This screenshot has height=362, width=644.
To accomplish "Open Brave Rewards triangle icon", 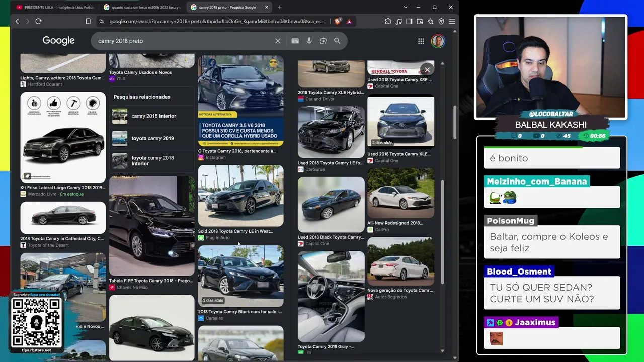I will pos(349,21).
